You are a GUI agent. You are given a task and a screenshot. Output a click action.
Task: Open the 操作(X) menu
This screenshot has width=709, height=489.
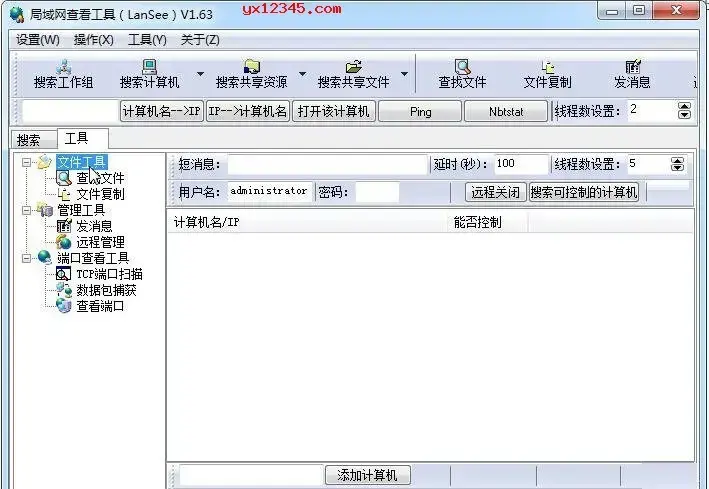click(x=94, y=40)
